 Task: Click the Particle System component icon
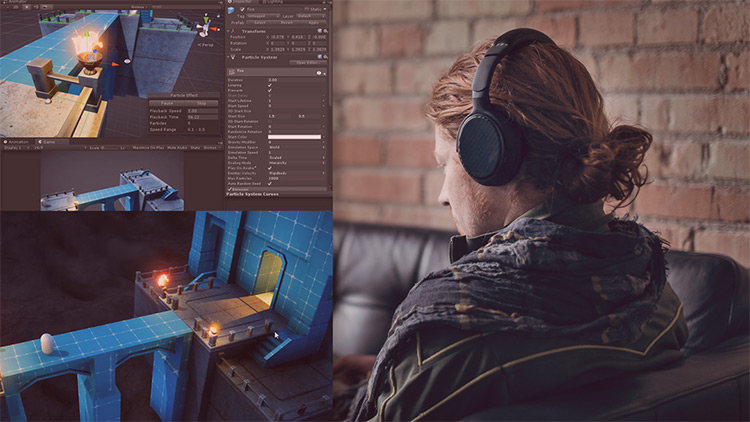233,57
